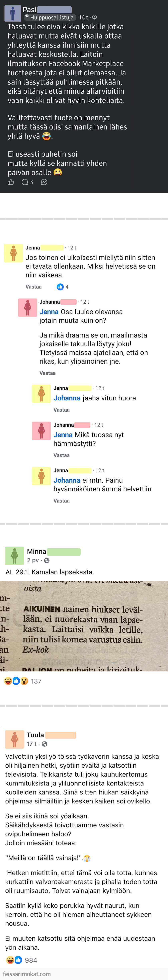Click Vastaa under Jenna's 'jaaha' reply
This screenshot has height=980, width=168.
(x=62, y=410)
